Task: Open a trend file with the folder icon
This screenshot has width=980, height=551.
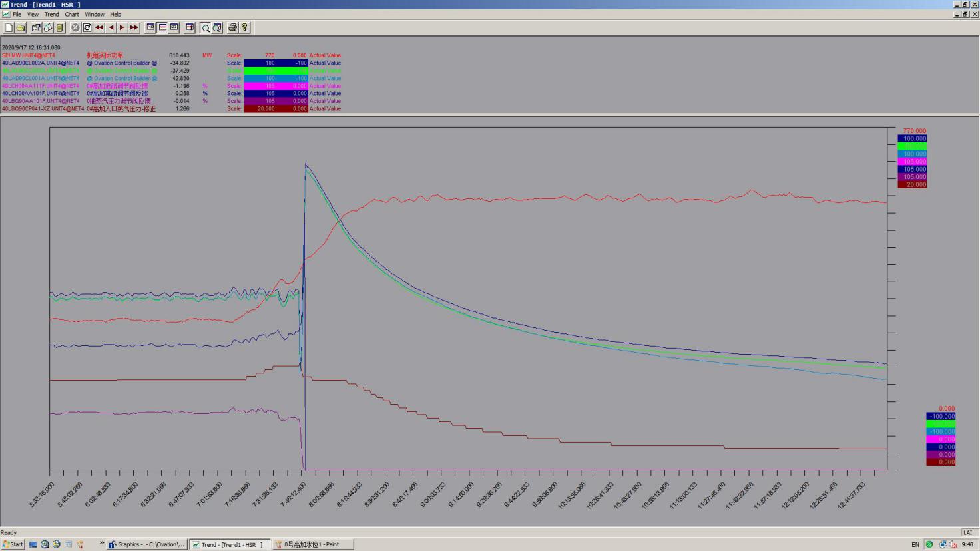Action: (21, 27)
